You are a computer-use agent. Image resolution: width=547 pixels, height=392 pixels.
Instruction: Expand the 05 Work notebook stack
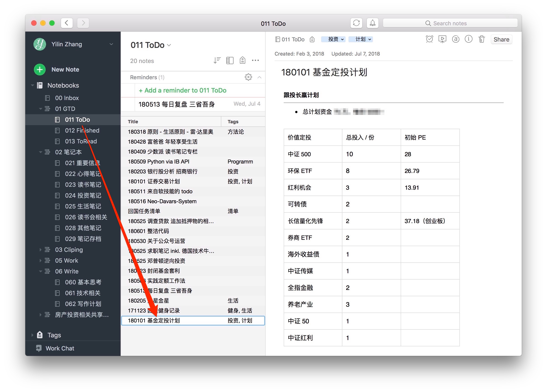coord(40,260)
